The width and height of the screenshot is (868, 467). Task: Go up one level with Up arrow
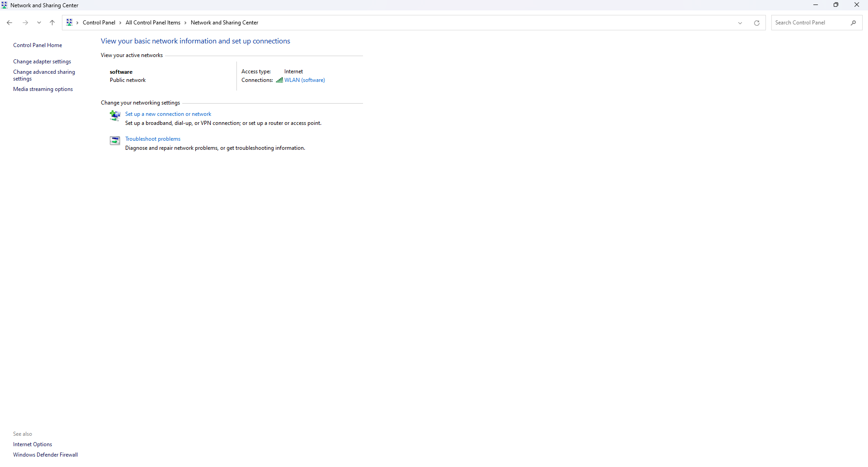click(52, 23)
